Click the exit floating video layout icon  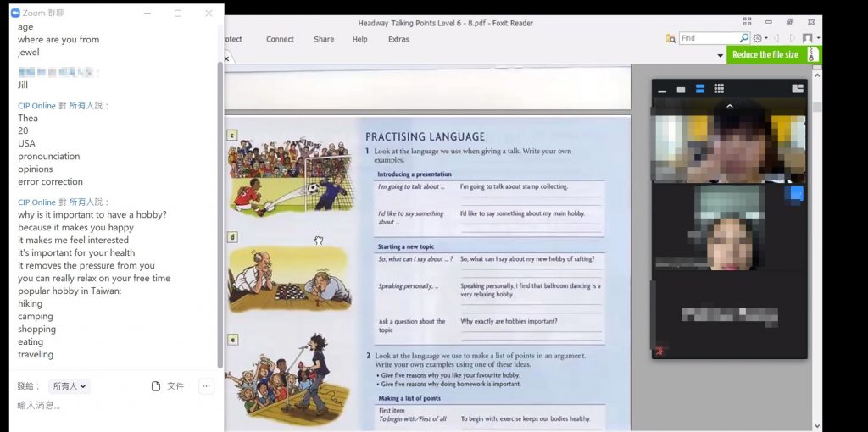tap(798, 88)
